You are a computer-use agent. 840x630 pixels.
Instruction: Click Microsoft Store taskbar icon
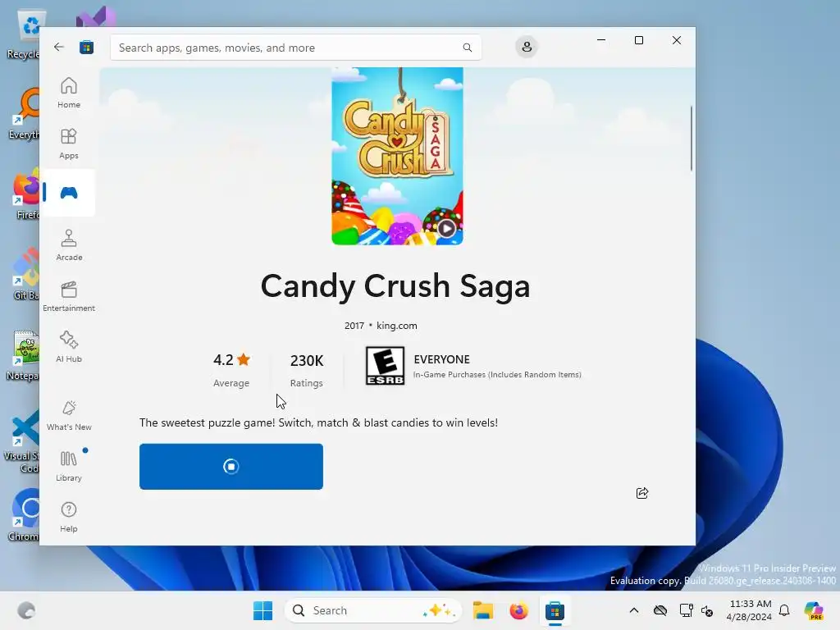pyautogui.click(x=555, y=610)
